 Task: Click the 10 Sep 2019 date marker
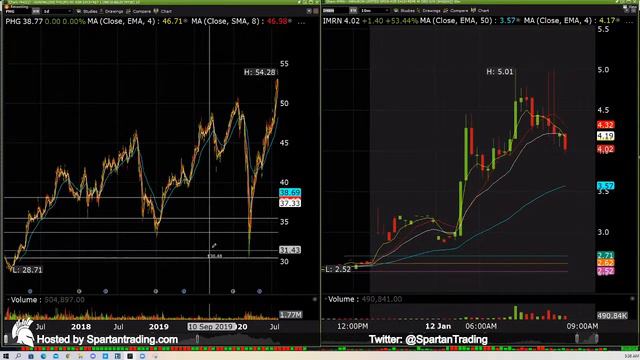tap(212, 327)
